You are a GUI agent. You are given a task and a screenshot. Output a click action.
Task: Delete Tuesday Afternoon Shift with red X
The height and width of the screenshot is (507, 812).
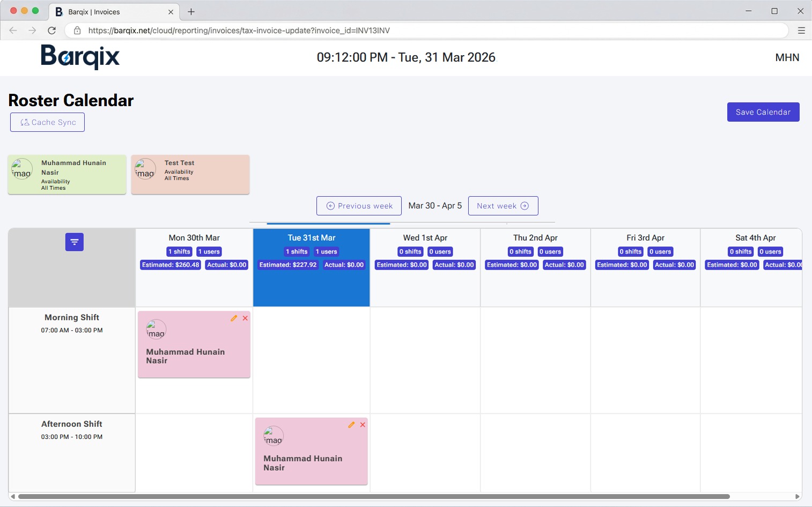363,425
